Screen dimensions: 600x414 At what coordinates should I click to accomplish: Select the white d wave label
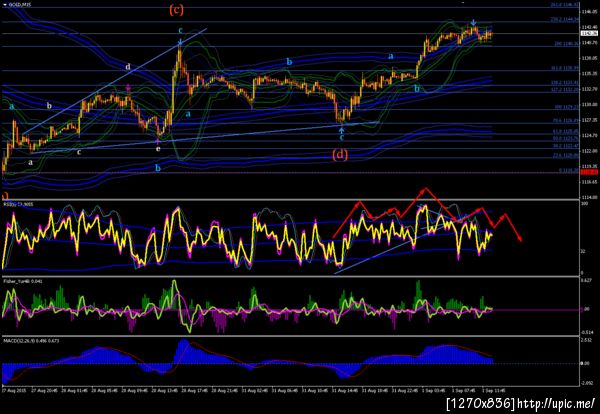pyautogui.click(x=128, y=67)
